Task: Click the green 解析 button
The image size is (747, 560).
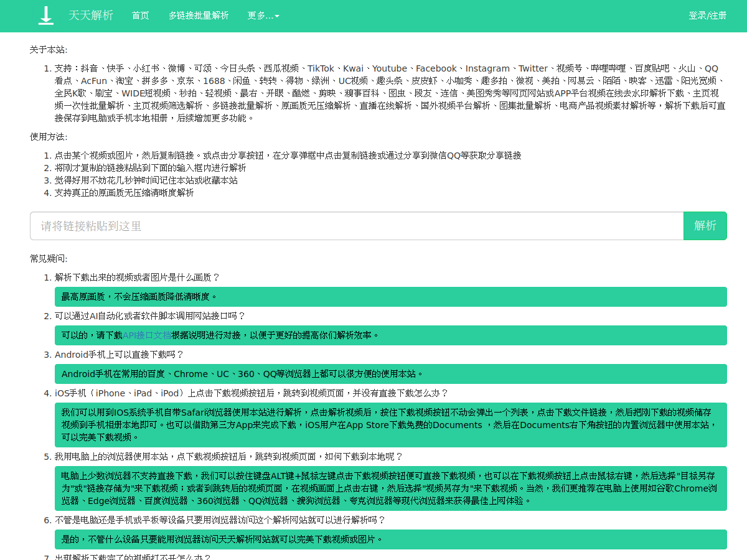Action: click(705, 226)
